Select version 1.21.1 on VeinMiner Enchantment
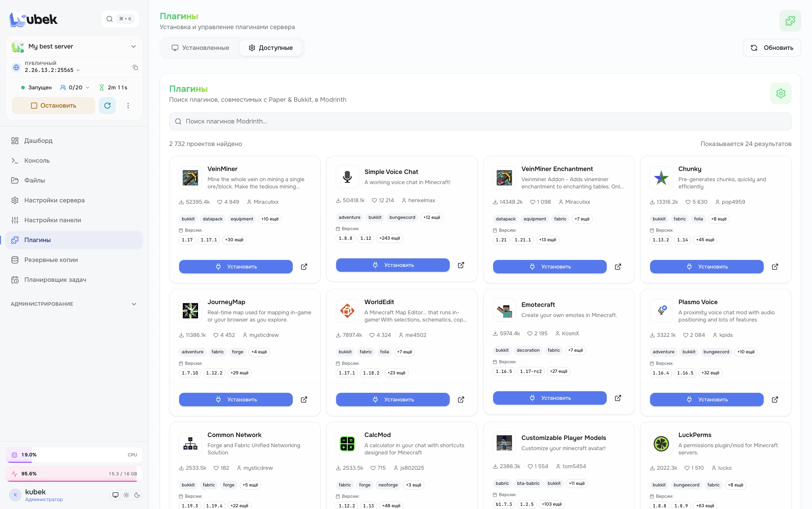This screenshot has width=812, height=509. pyautogui.click(x=523, y=240)
